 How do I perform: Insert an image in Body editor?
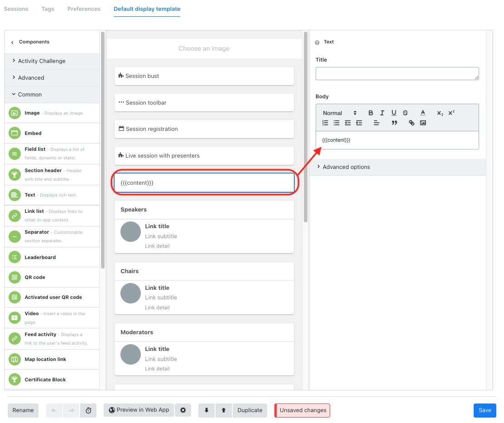(x=423, y=123)
